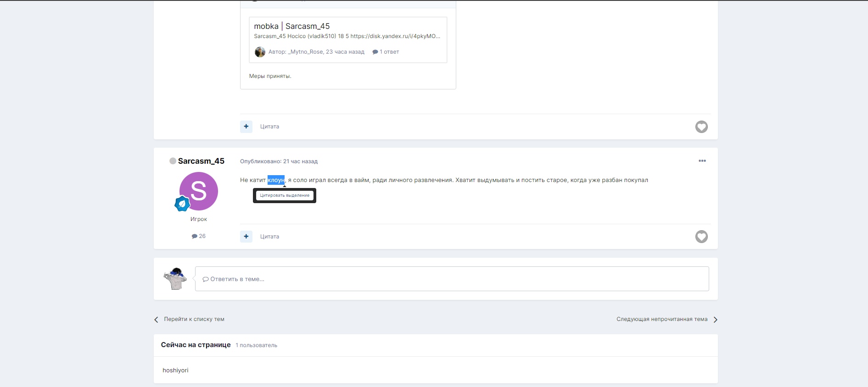Click the left chevron beside the topic list link

tap(156, 320)
